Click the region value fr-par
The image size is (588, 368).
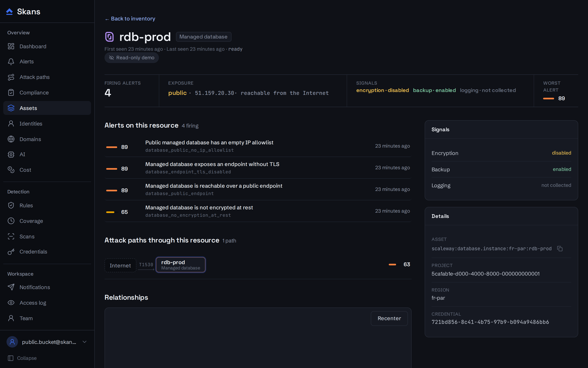point(438,298)
